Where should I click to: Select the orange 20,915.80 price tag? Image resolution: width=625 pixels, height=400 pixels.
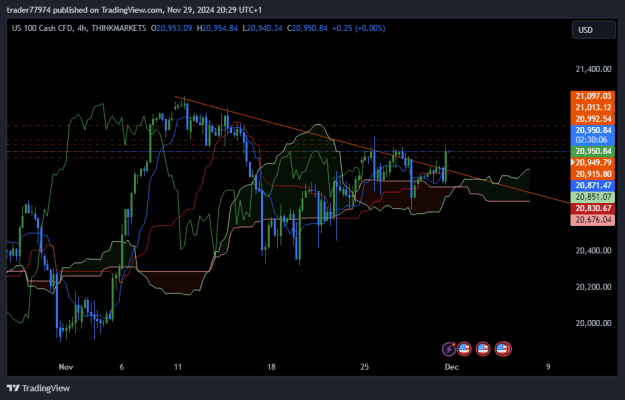[x=593, y=174]
